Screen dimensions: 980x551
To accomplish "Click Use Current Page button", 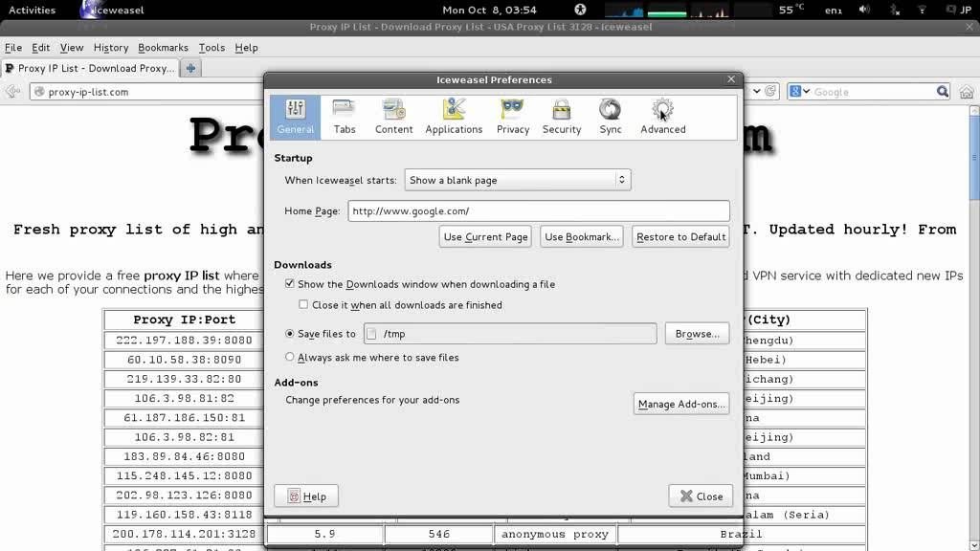I will 485,237.
